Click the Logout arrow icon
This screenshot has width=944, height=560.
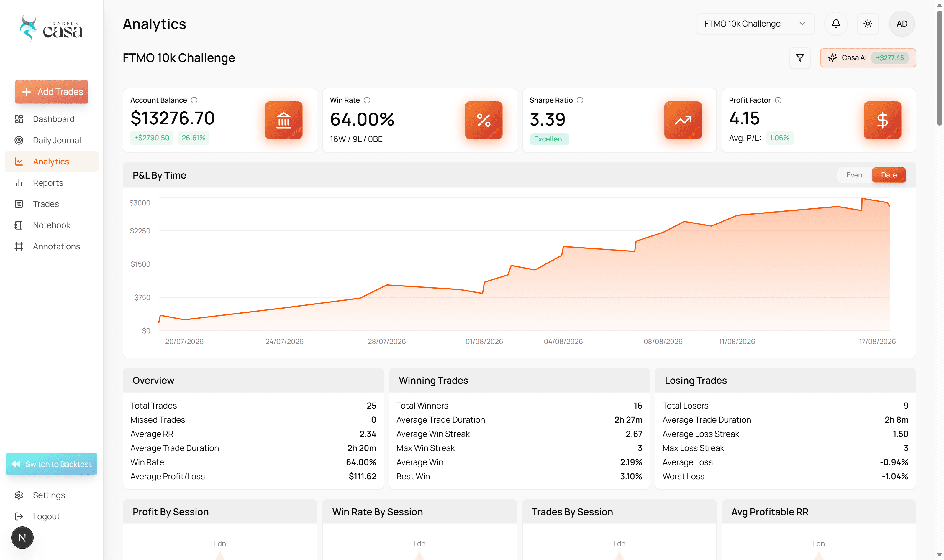[x=19, y=516]
